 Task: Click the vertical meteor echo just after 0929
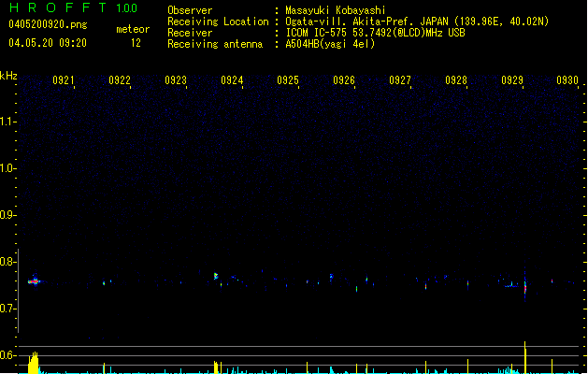click(x=525, y=287)
